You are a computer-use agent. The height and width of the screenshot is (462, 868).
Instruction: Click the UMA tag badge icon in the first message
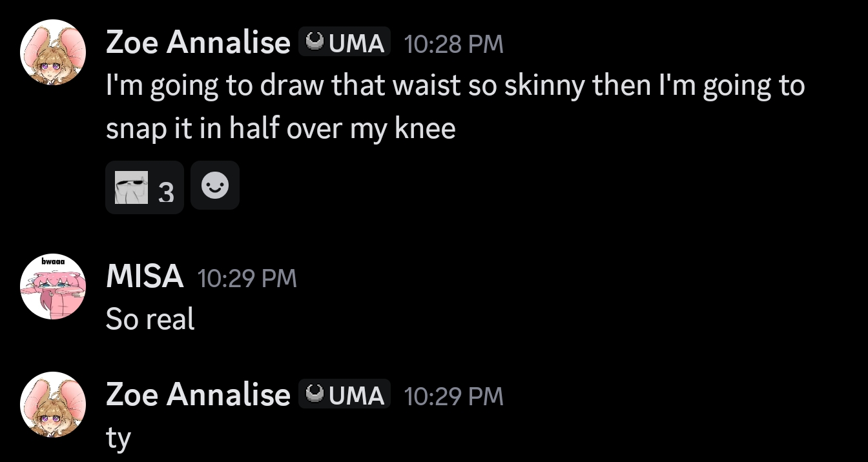click(x=315, y=43)
